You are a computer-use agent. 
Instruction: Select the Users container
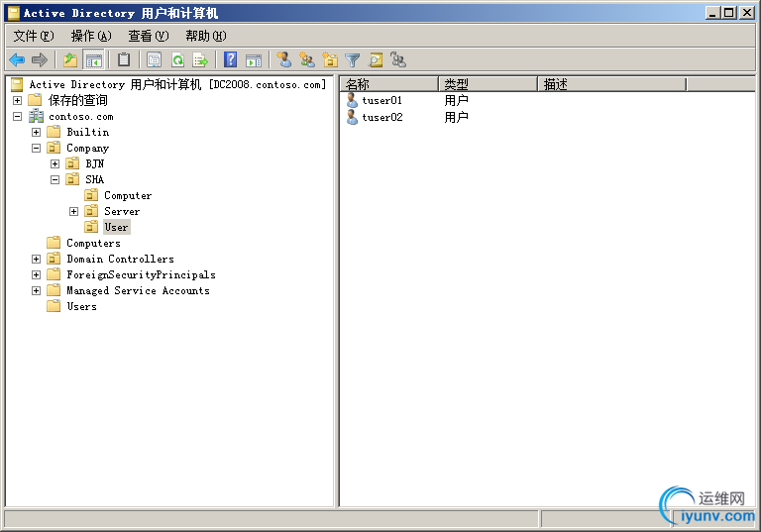pyautogui.click(x=82, y=307)
